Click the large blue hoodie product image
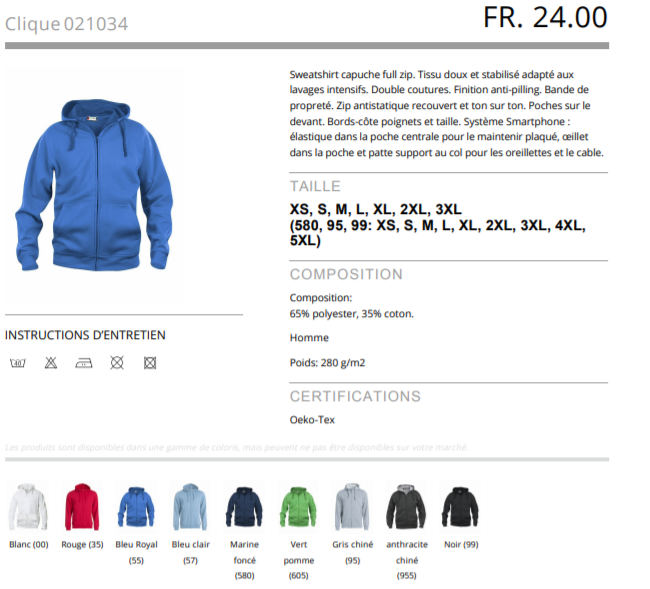This screenshot has width=650, height=589. 94,185
